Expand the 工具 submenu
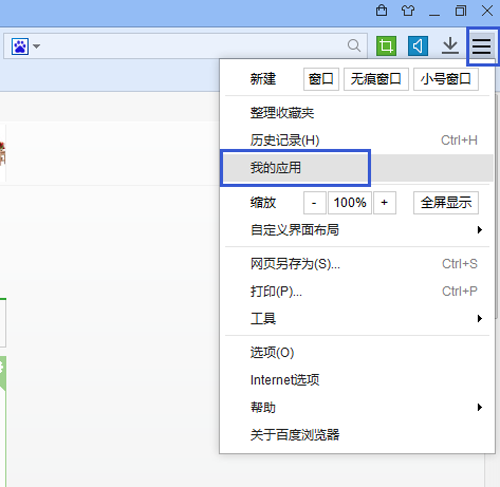This screenshot has height=487, width=500. pos(357,319)
